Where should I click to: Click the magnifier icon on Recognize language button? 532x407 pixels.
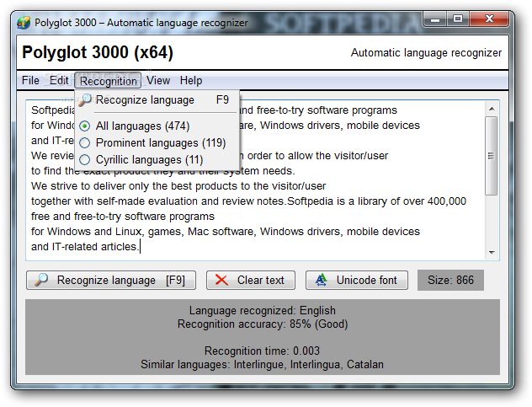tap(41, 280)
